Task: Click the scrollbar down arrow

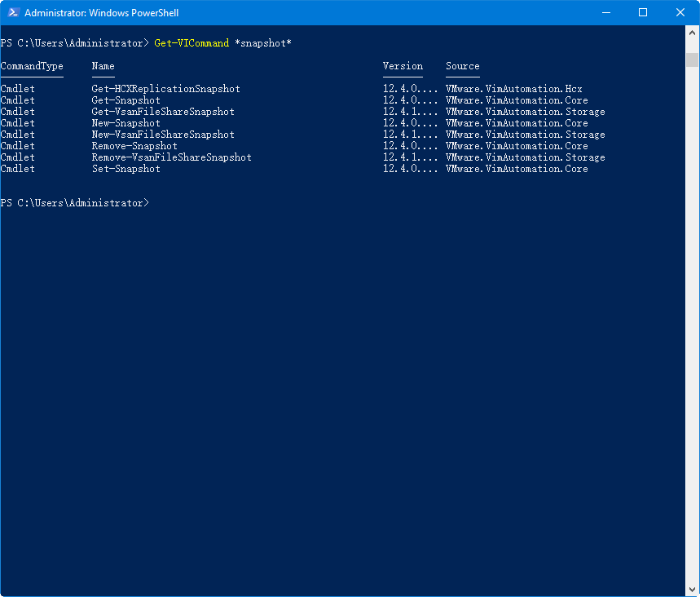Action: click(x=693, y=589)
